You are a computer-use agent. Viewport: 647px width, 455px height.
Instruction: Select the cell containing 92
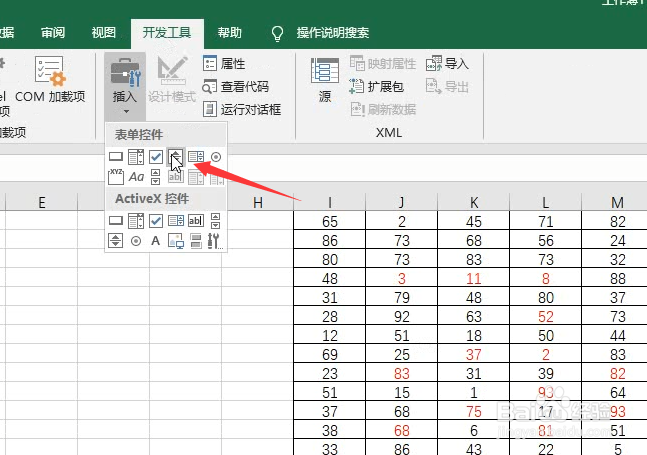401,316
